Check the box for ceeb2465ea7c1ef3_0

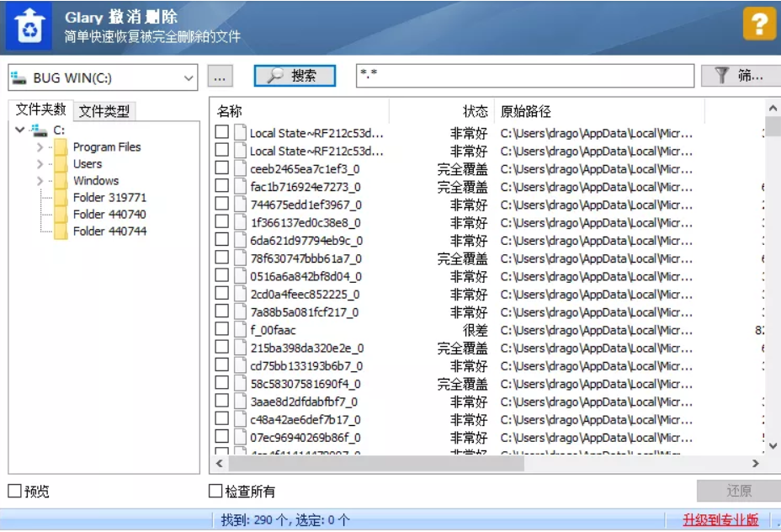[x=221, y=168]
